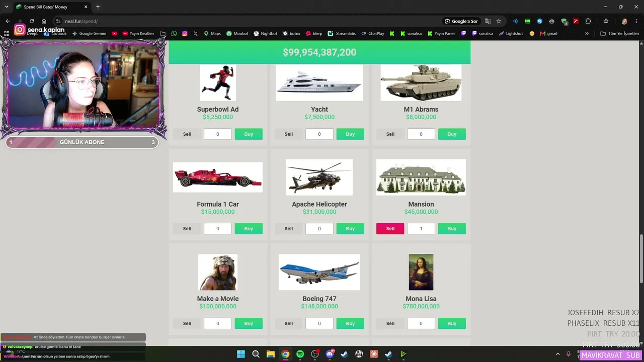Open the botrix bookmark

291,34
